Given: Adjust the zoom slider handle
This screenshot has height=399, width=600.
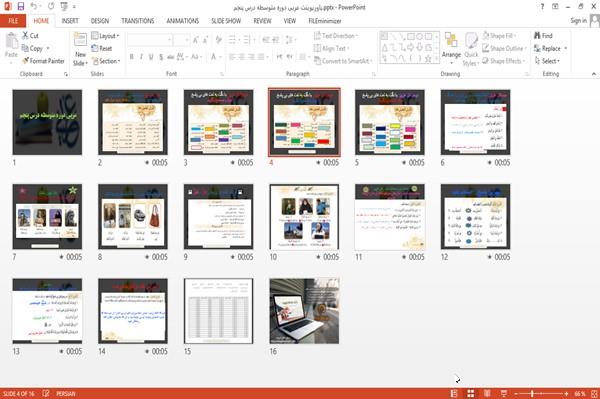Looking at the screenshot, I should point(532,393).
